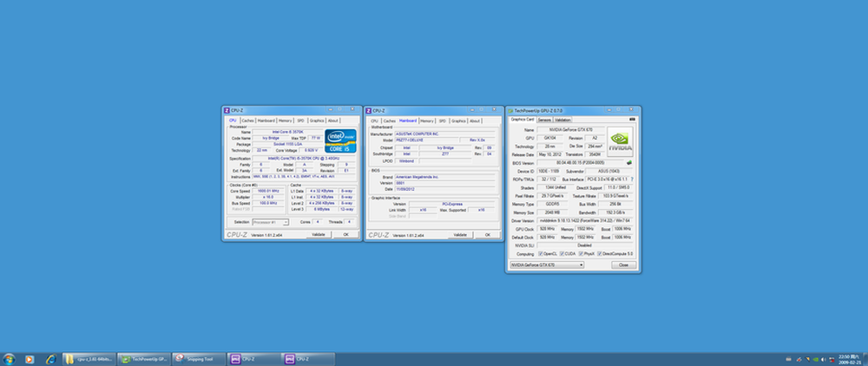Screen dimensions: 868x366
Task: Click the TechPowerUp GPU-Z title bar icon
Action: (x=510, y=110)
